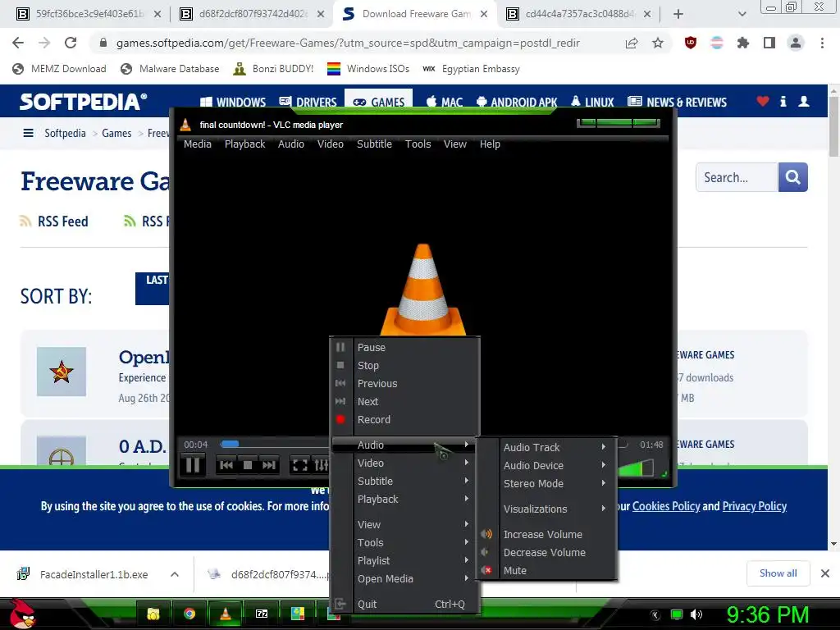Select Decrease Volume in audio submenu
The image size is (840, 630).
click(x=546, y=552)
